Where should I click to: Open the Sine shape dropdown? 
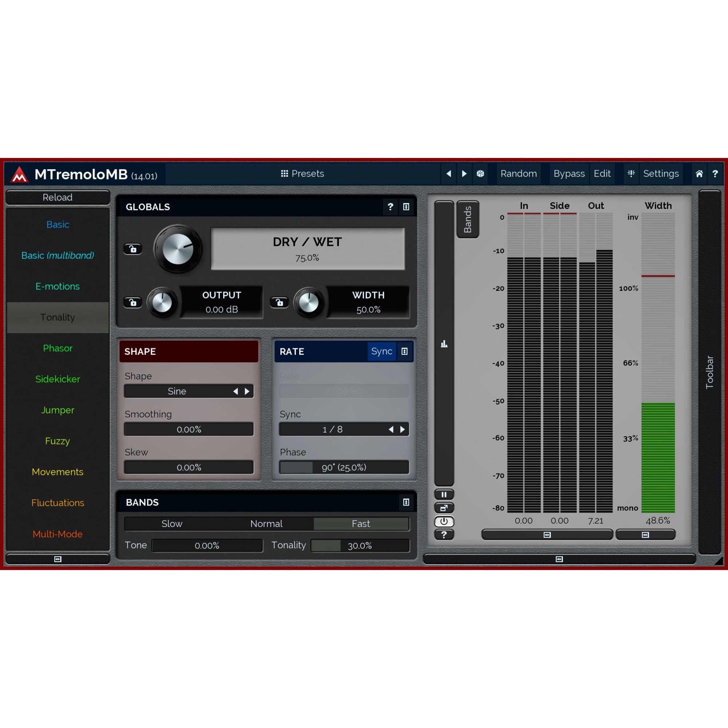point(177,392)
